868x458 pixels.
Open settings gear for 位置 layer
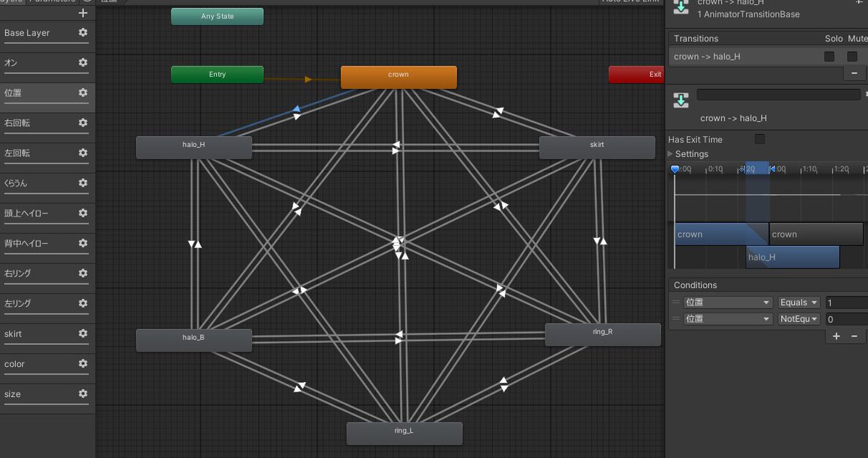(83, 93)
